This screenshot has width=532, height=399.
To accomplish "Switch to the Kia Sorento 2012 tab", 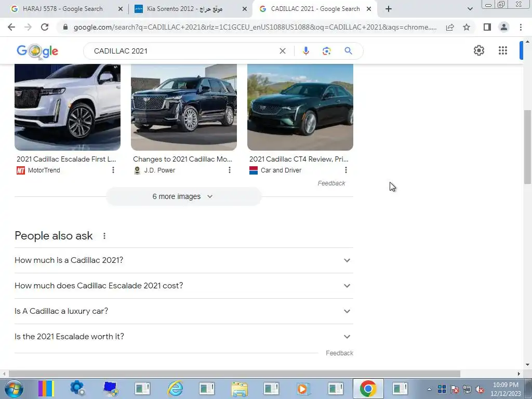I will click(x=184, y=9).
